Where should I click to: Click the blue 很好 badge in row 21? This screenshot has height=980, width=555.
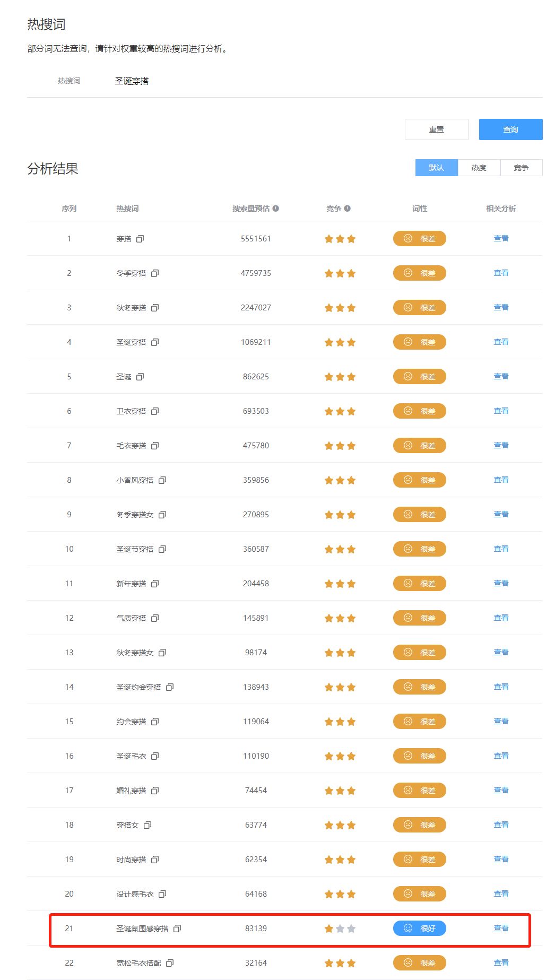(419, 929)
